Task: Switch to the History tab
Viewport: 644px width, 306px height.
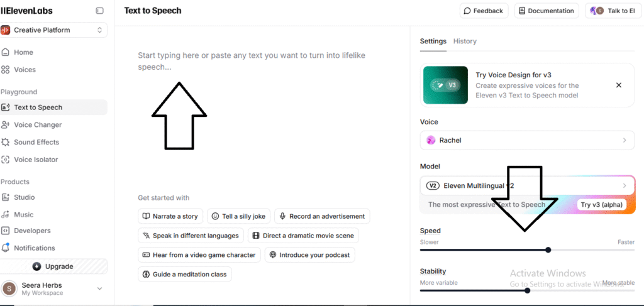Action: pos(465,41)
